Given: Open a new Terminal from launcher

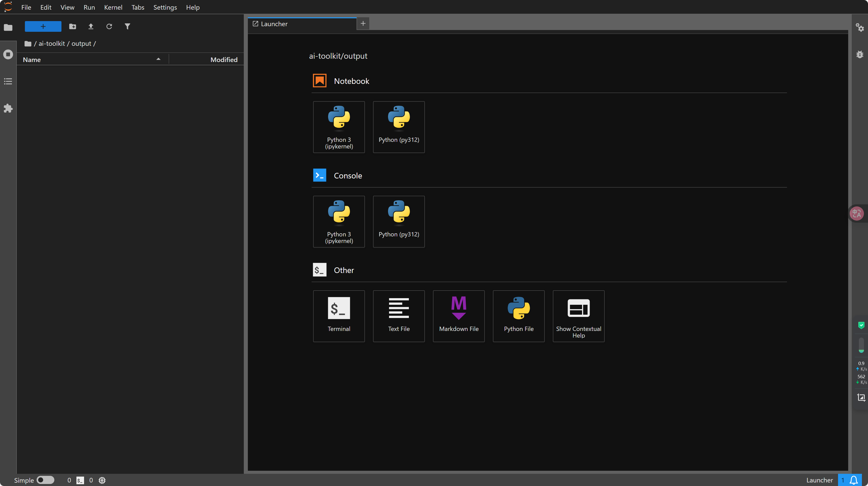Looking at the screenshot, I should coord(339,316).
